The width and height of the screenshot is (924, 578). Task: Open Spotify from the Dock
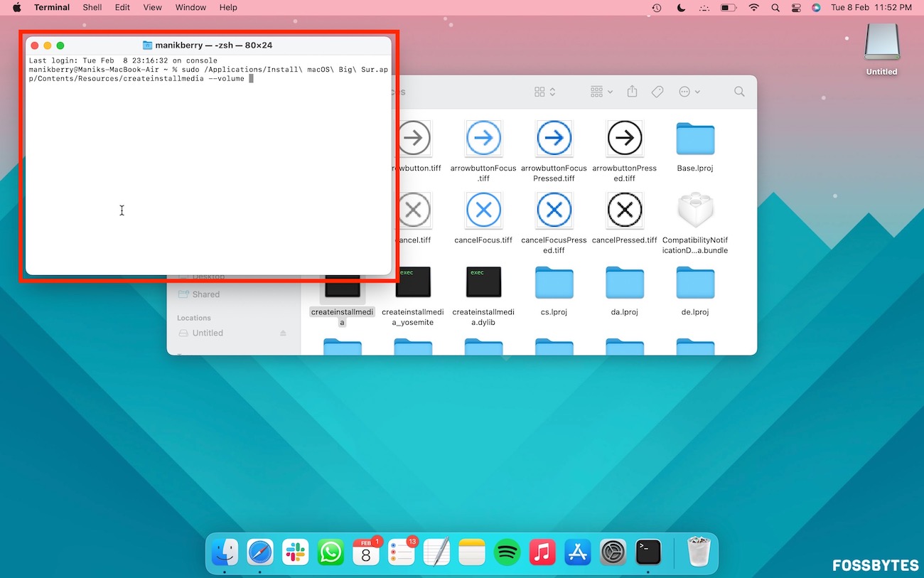tap(507, 552)
